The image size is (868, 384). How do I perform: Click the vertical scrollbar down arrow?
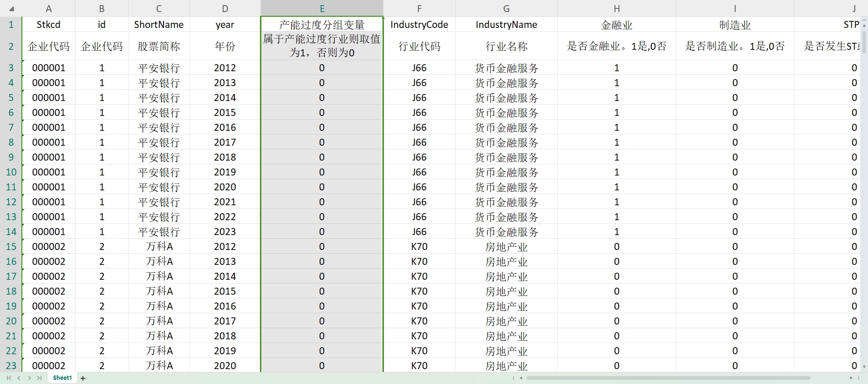point(864,367)
